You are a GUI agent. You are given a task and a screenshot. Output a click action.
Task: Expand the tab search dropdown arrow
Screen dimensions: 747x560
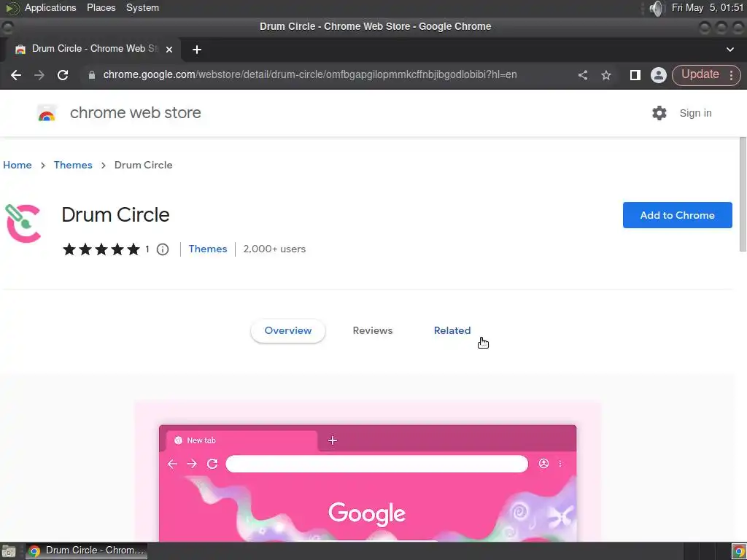(729, 49)
